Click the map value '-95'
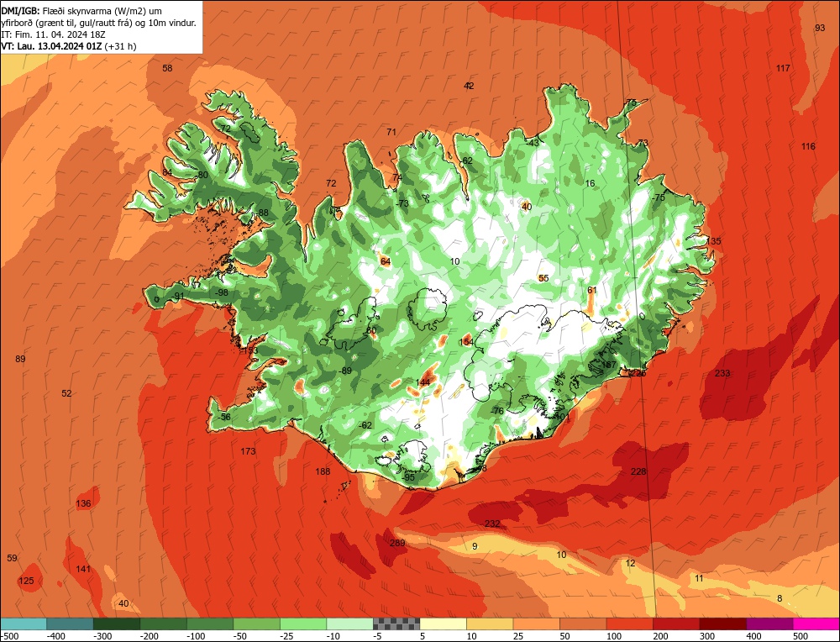The height and width of the screenshot is (642, 840). click(407, 477)
